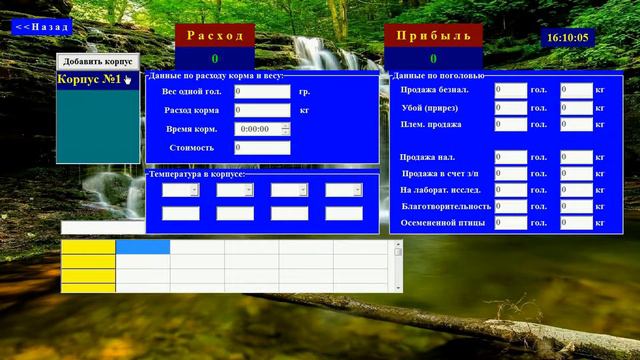Click Благотворительность кг field
640x360 pixels.
pyautogui.click(x=576, y=206)
